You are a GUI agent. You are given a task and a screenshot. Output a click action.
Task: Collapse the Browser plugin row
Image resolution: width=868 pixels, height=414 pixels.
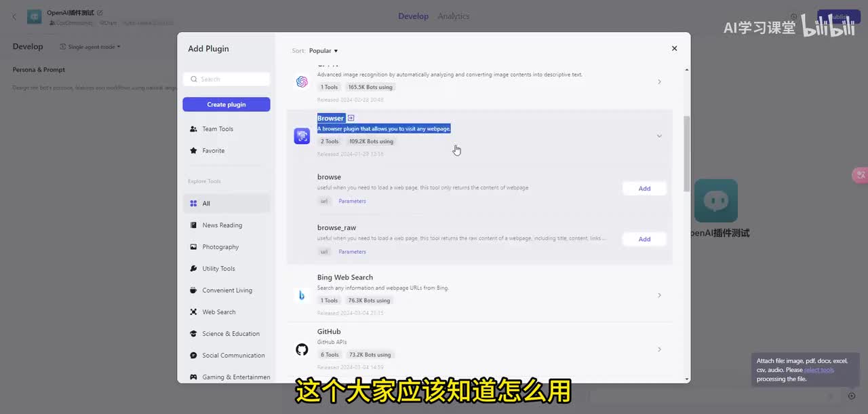659,136
